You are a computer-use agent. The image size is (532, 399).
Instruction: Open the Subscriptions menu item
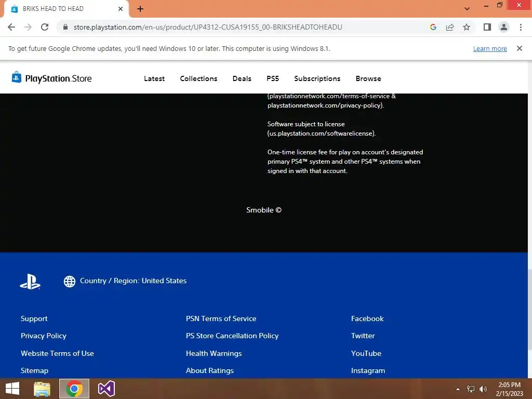(x=317, y=78)
